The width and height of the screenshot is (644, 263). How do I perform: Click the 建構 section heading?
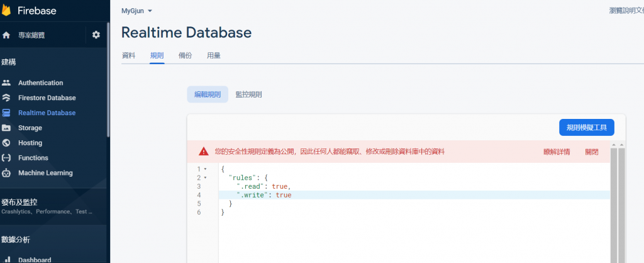[x=8, y=62]
